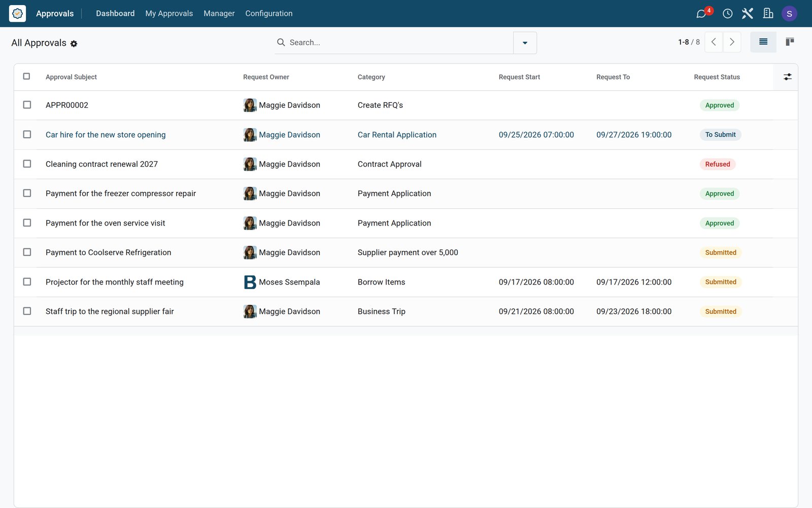Open Payment for the oven service visit

105,223
